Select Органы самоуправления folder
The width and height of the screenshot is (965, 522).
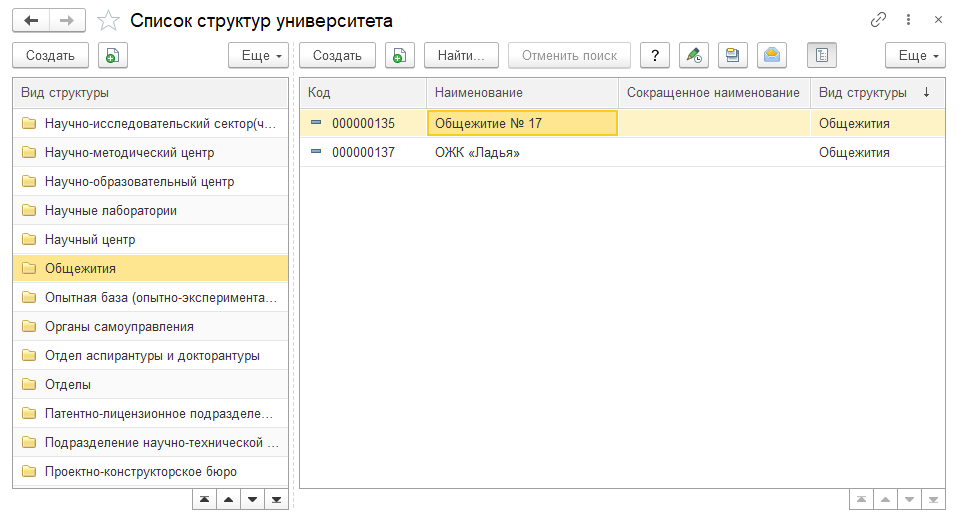151,326
